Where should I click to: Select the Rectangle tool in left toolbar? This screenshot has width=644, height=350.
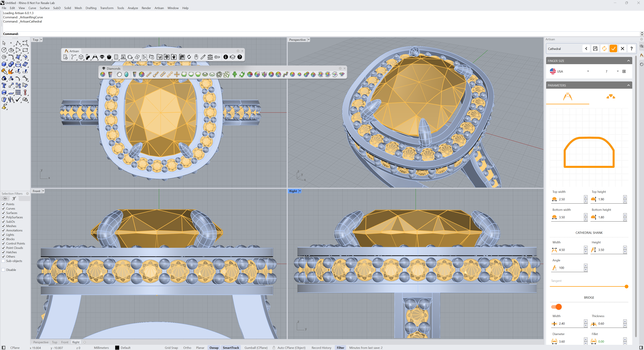[25, 50]
